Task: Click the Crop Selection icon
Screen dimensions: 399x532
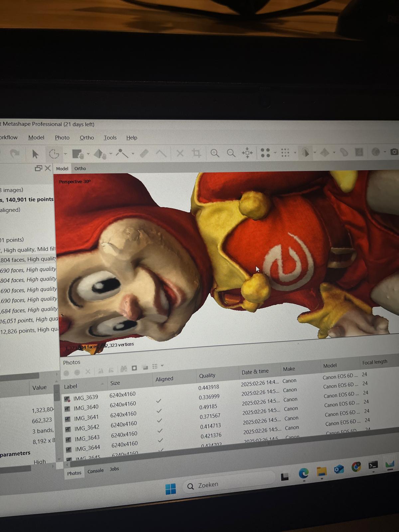Action: [197, 153]
